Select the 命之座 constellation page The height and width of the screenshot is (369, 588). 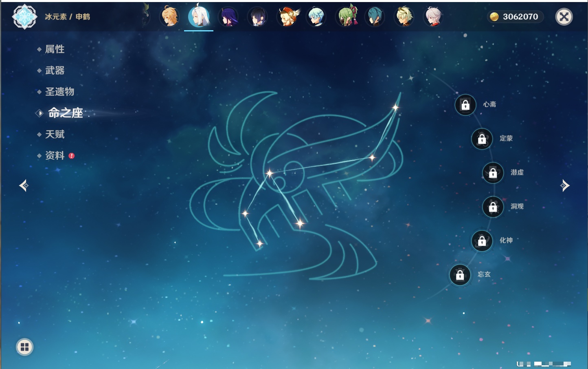coord(66,113)
